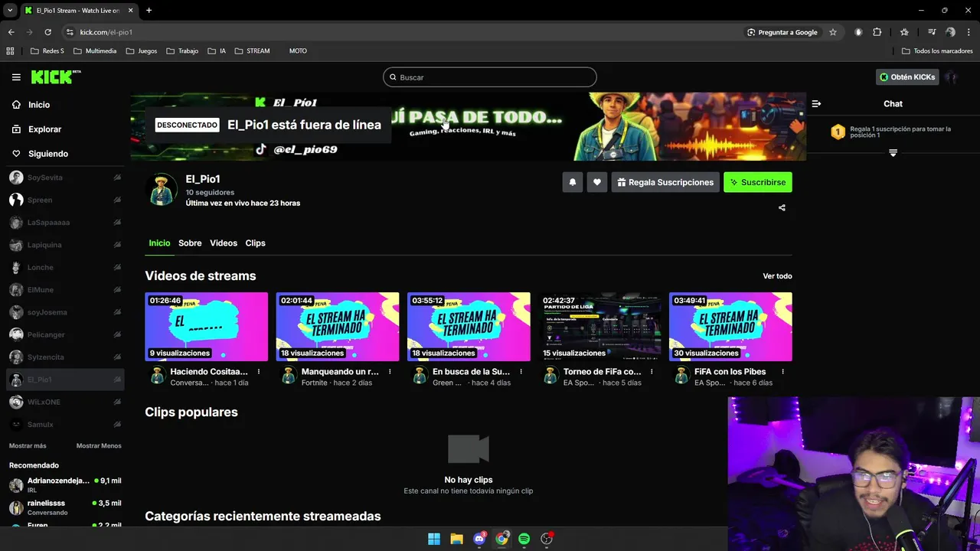980x551 pixels.
Task: Select the Inicio channel tab
Action: tap(159, 243)
